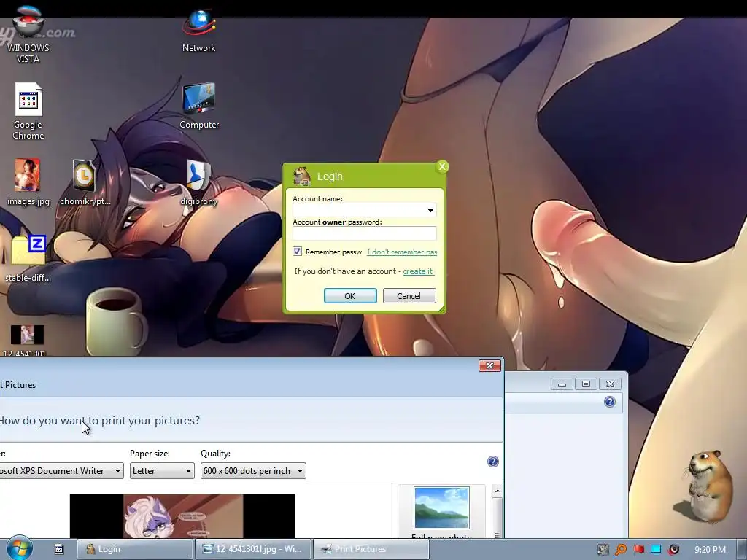Open the "I don't remember password" link
The width and height of the screenshot is (747, 560).
[402, 252]
